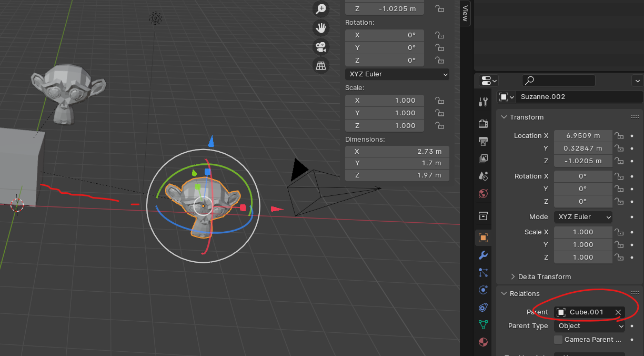Viewport: 644px width, 356px height.
Task: Open the Object Data mesh tab icon
Action: (483, 325)
